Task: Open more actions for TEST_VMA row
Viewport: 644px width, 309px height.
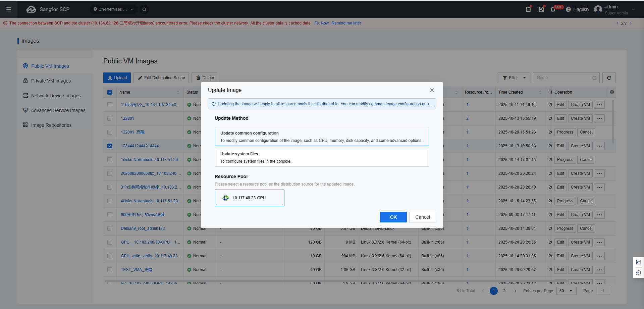Action: [599, 270]
